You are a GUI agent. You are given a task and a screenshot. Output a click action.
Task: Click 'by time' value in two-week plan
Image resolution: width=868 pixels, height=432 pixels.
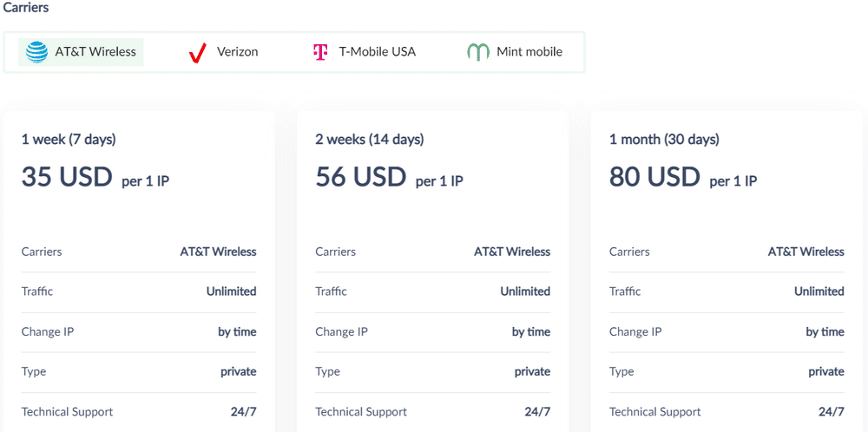click(x=531, y=332)
